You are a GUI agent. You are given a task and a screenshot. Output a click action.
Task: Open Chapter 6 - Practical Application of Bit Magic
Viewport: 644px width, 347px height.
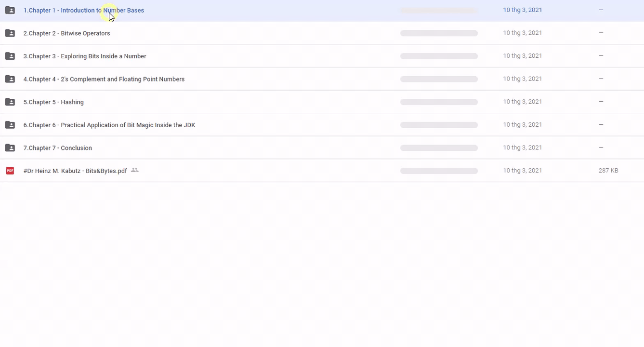pos(109,125)
